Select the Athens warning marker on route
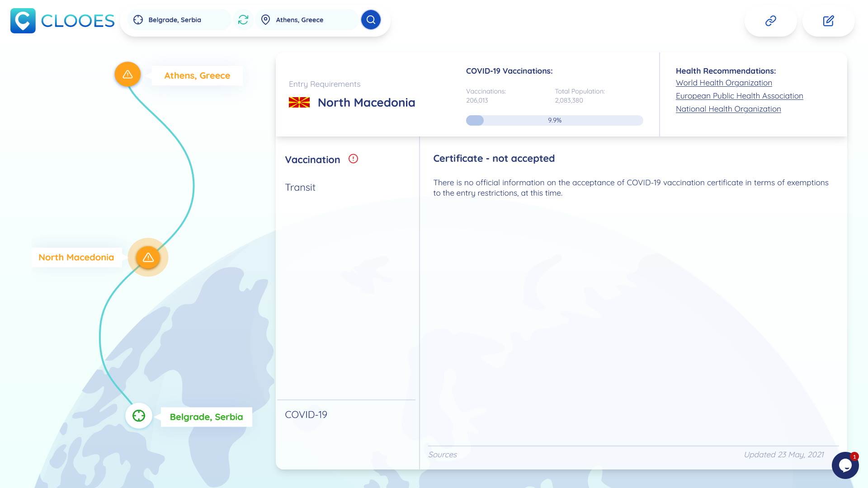The image size is (868, 488). (127, 75)
